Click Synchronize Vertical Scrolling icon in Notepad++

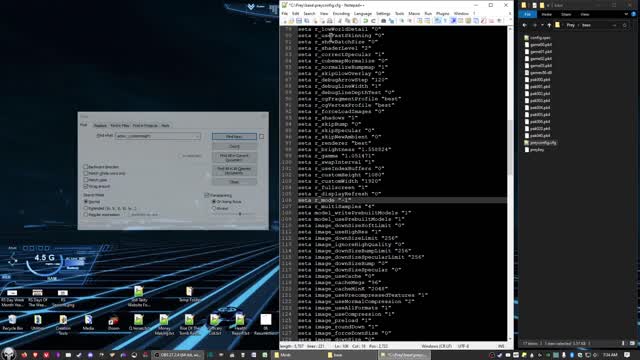420,21
